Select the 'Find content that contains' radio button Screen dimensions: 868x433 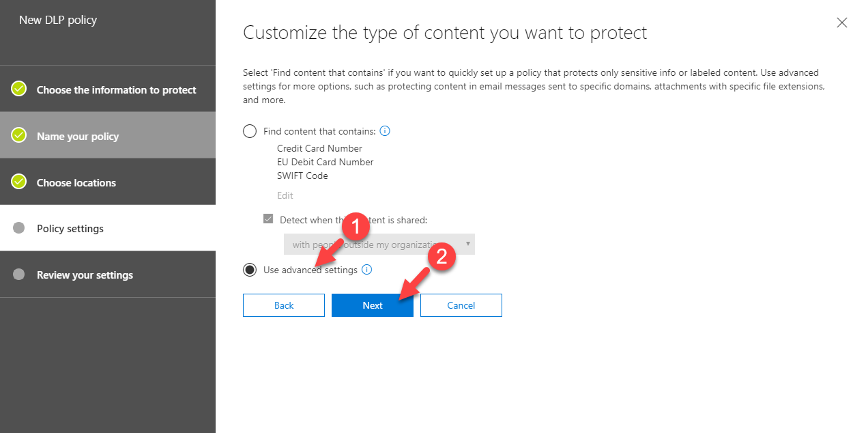point(250,131)
